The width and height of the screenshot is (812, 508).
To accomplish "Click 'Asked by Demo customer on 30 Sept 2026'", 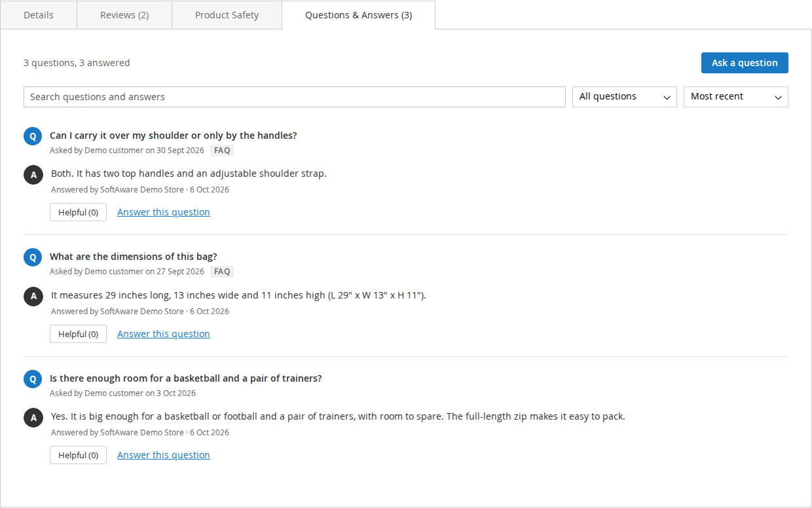I will click(x=127, y=151).
